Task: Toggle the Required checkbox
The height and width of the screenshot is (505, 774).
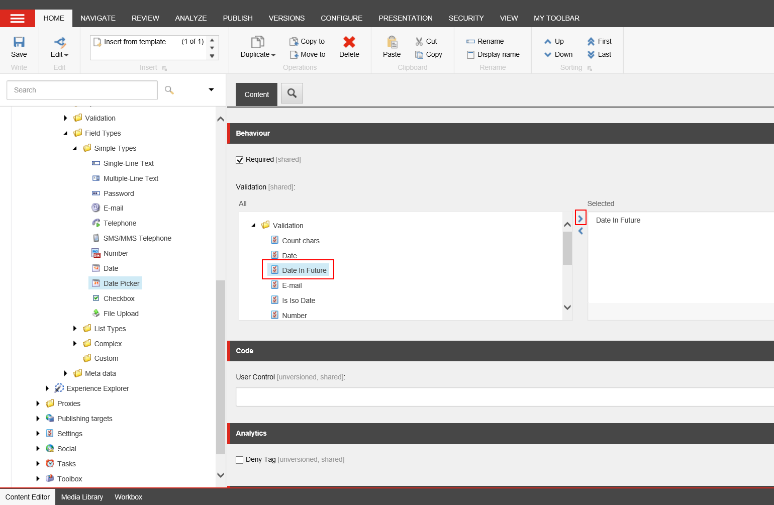Action: 240,159
